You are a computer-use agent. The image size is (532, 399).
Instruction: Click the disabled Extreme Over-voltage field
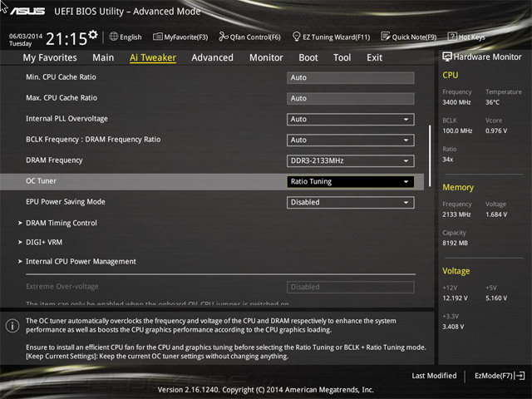351,287
